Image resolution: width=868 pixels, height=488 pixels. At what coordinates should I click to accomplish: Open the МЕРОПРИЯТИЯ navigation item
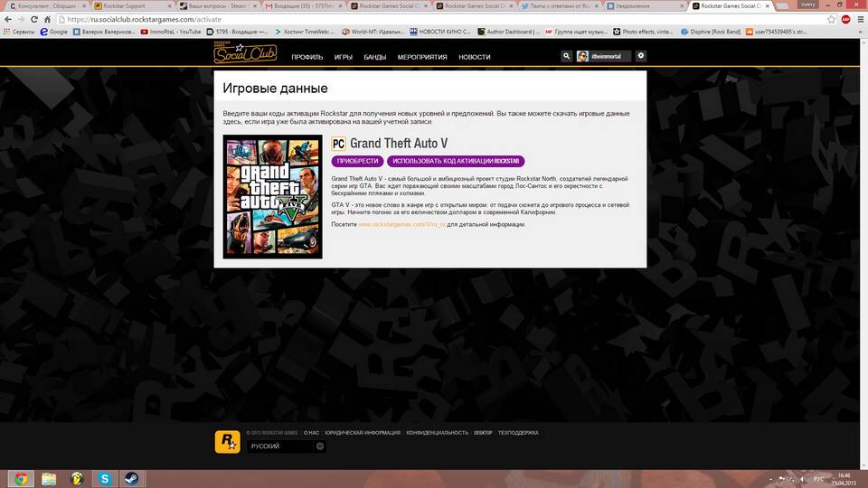pos(422,57)
